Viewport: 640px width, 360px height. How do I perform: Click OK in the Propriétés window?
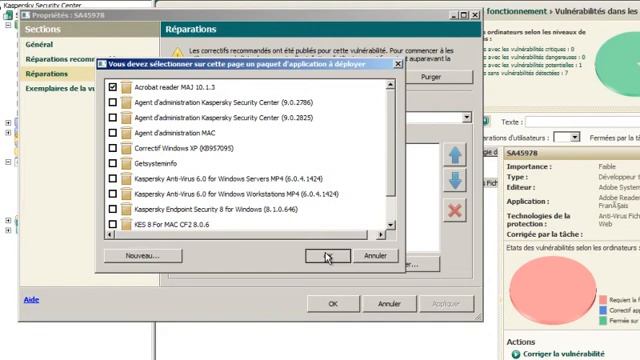click(x=333, y=304)
